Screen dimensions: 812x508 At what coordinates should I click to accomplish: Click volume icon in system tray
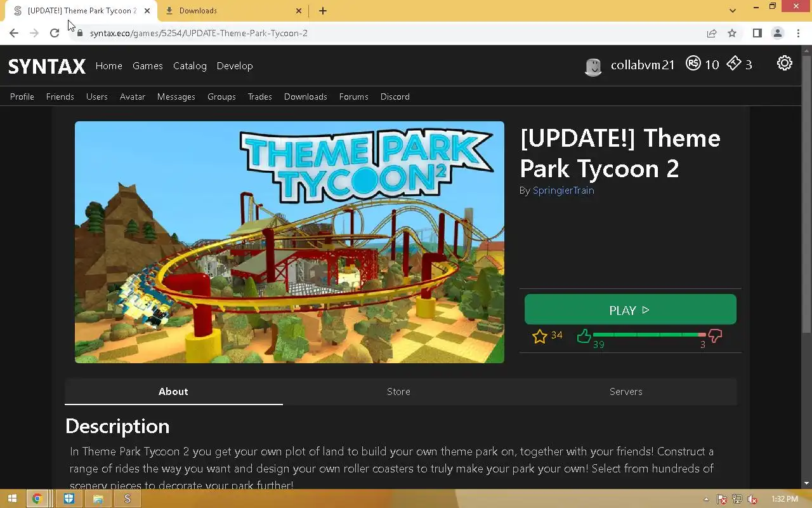752,500
